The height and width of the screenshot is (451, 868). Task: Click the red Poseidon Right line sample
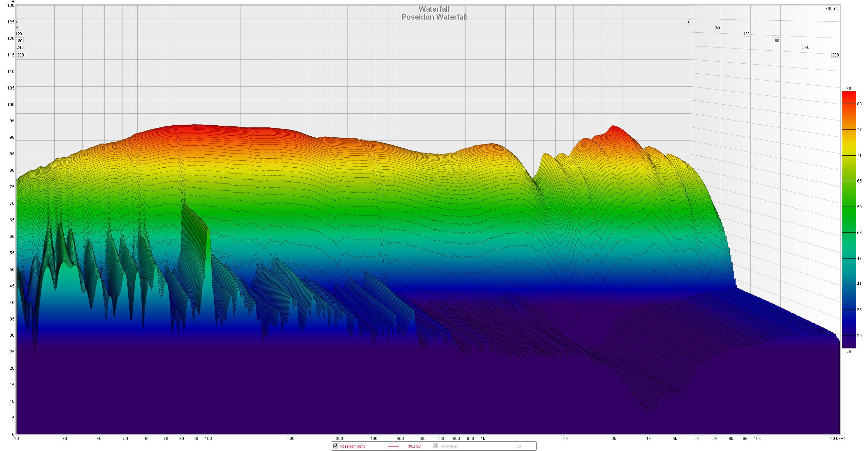tap(393, 446)
